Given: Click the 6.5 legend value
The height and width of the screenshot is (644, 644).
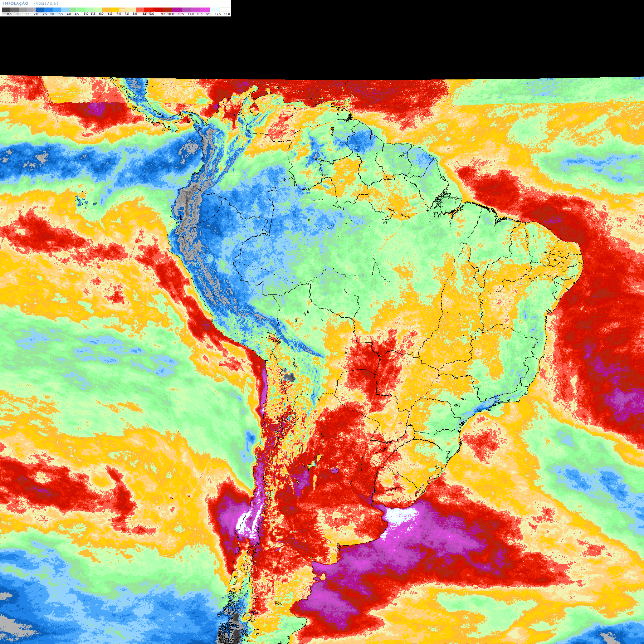Looking at the screenshot, I should coord(110,14).
